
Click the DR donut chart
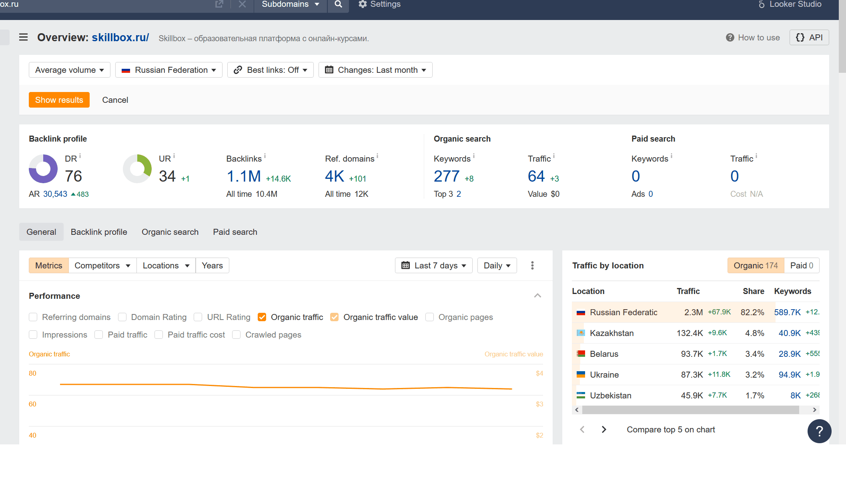click(x=43, y=169)
